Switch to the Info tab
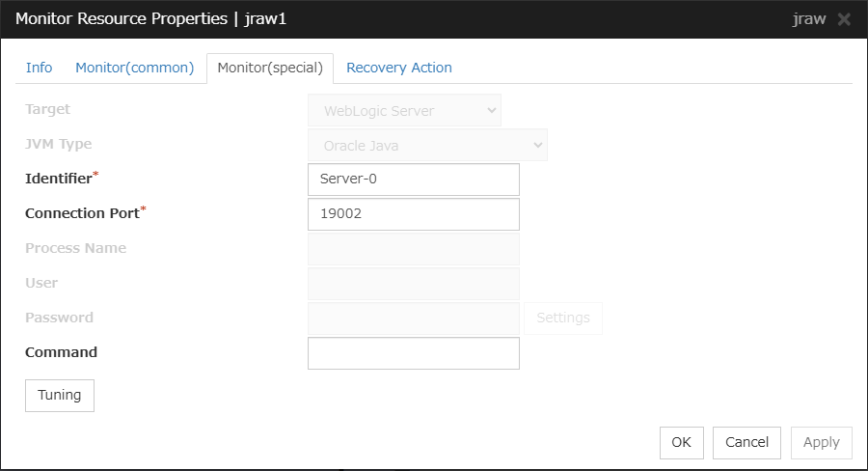 40,68
